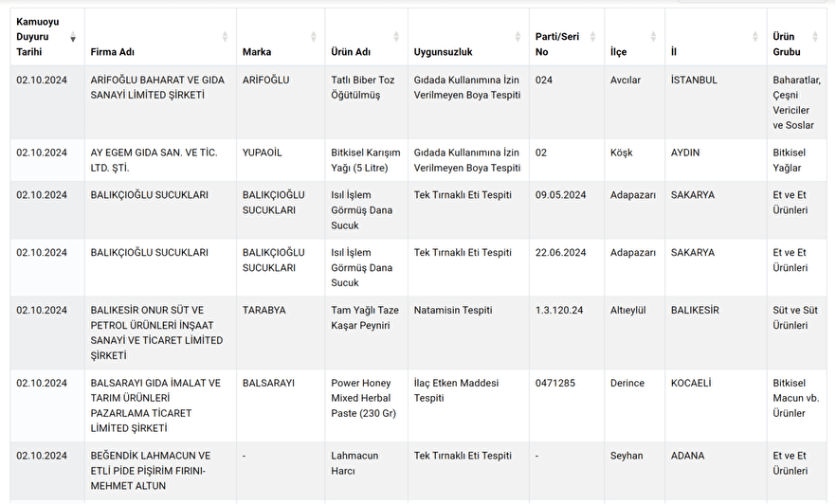Sort by Kamuoyu Duyuru Tarihi arrow icon
This screenshot has width=836, height=504.
pos(73,37)
